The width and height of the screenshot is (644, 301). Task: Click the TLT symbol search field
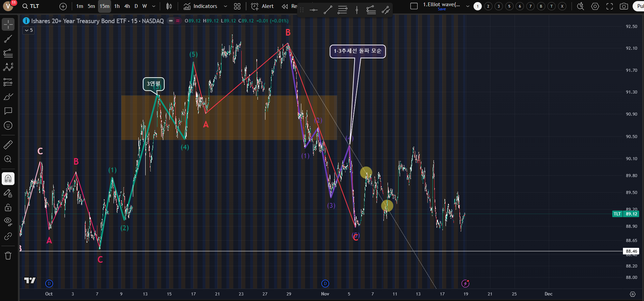[31, 6]
